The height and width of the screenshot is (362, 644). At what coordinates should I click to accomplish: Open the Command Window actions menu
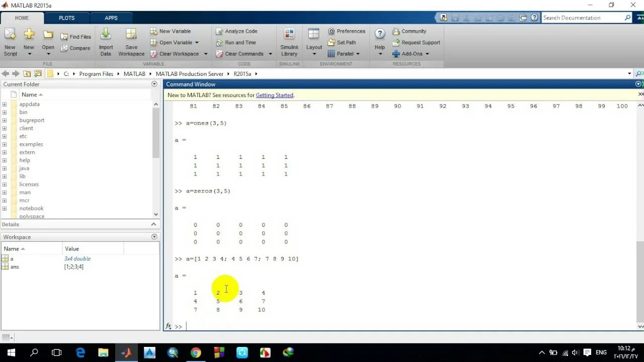[639, 84]
